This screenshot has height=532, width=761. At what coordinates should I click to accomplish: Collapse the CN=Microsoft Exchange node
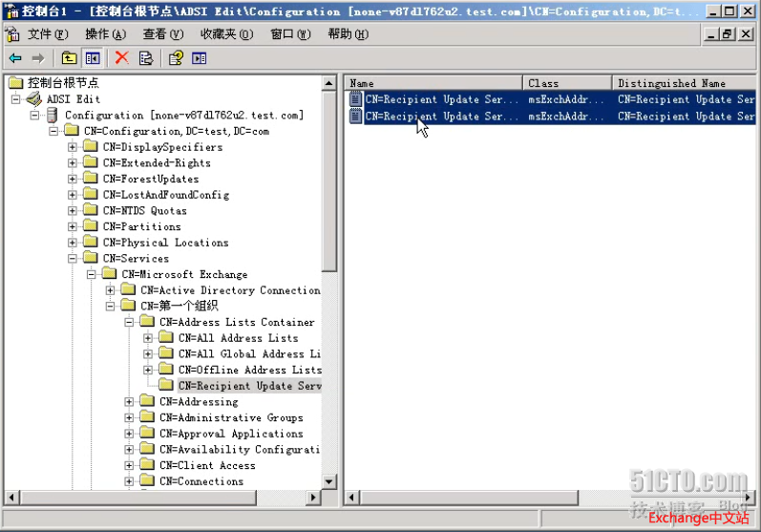(x=92, y=274)
